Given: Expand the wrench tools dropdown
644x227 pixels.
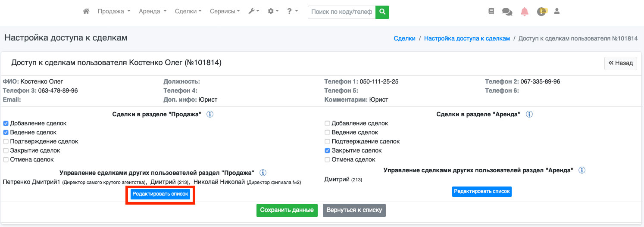Looking at the screenshot, I should coord(253,12).
